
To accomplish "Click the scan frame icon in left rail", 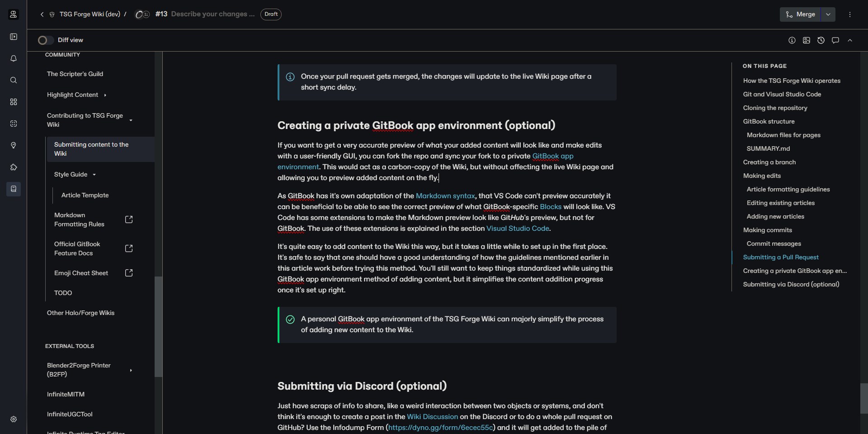I will (14, 124).
